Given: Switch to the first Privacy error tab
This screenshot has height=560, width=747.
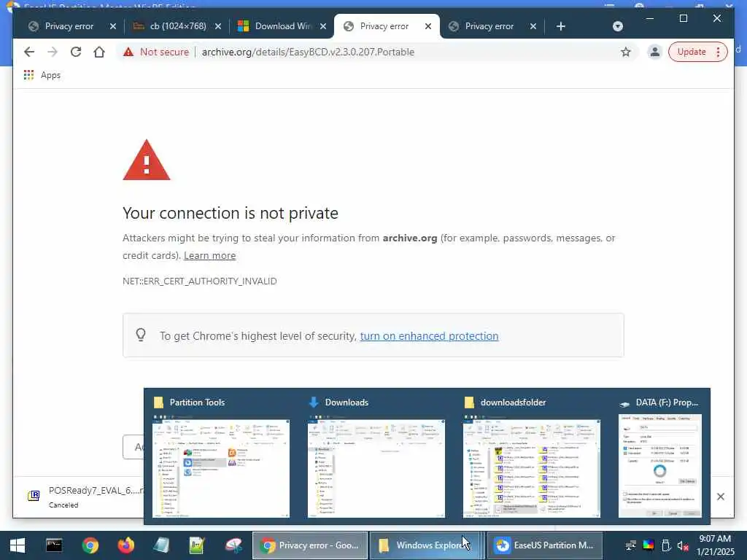Looking at the screenshot, I should click(69, 26).
